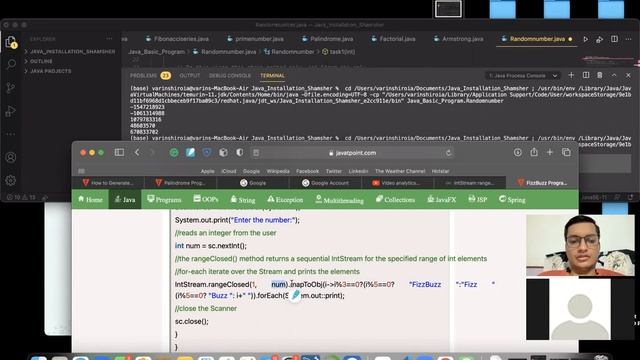
Task: Click Safari address bar javatpoint.com
Action: (x=352, y=153)
